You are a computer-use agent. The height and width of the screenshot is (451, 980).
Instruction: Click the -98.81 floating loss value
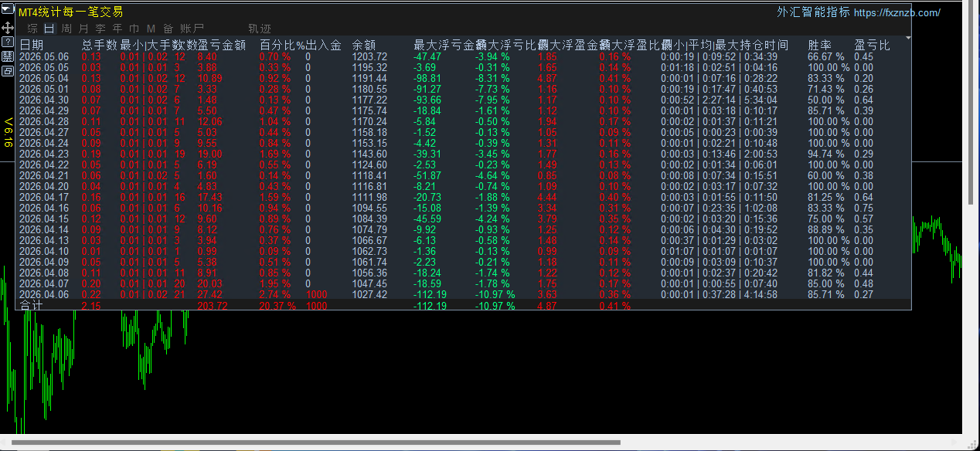point(427,78)
